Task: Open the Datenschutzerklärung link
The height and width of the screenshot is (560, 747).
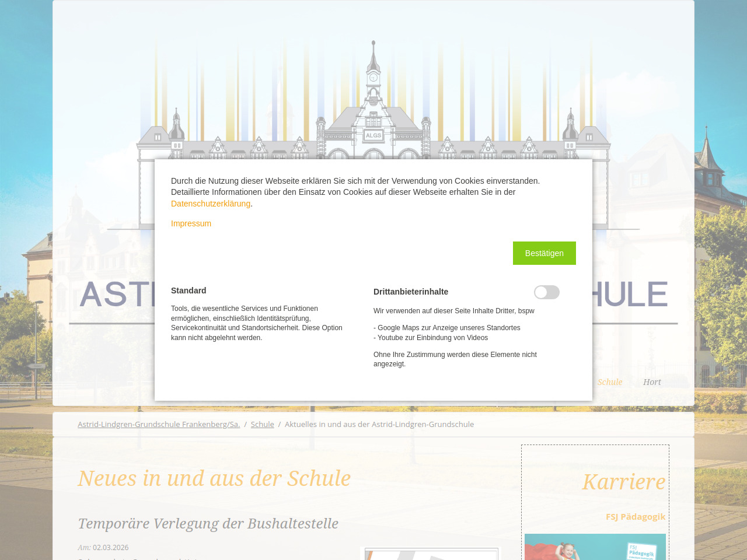Action: pos(210,204)
